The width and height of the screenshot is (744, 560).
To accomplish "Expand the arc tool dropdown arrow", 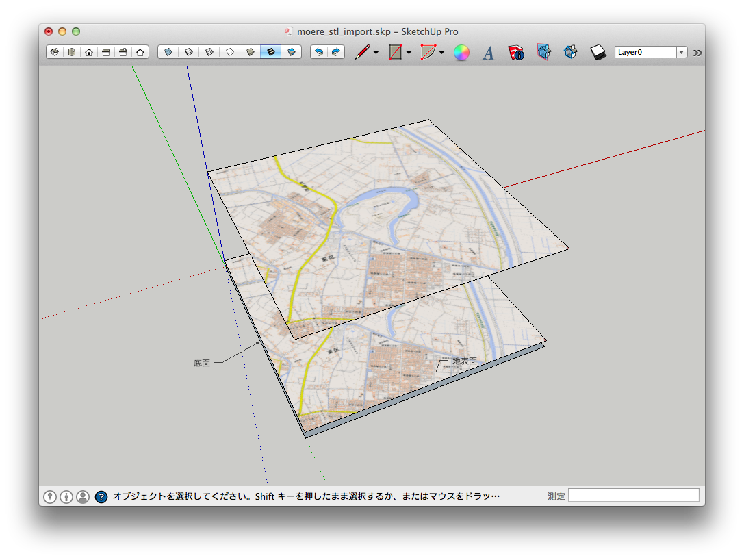I will point(441,52).
